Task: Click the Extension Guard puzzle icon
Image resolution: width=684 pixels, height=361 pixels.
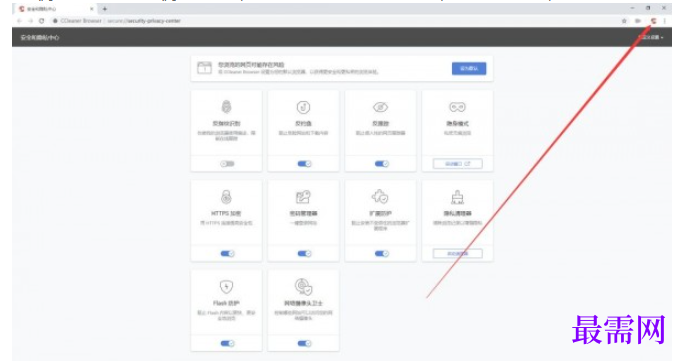Action: pos(380,197)
